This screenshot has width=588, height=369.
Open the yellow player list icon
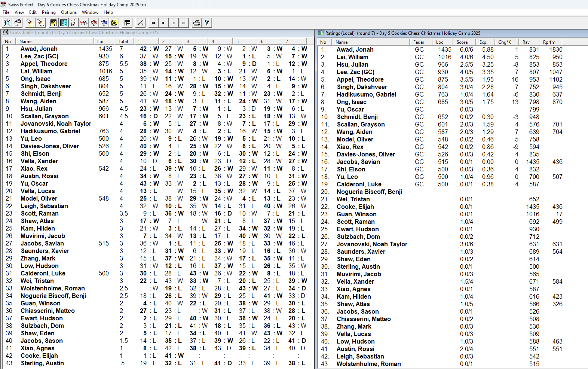pos(53,23)
